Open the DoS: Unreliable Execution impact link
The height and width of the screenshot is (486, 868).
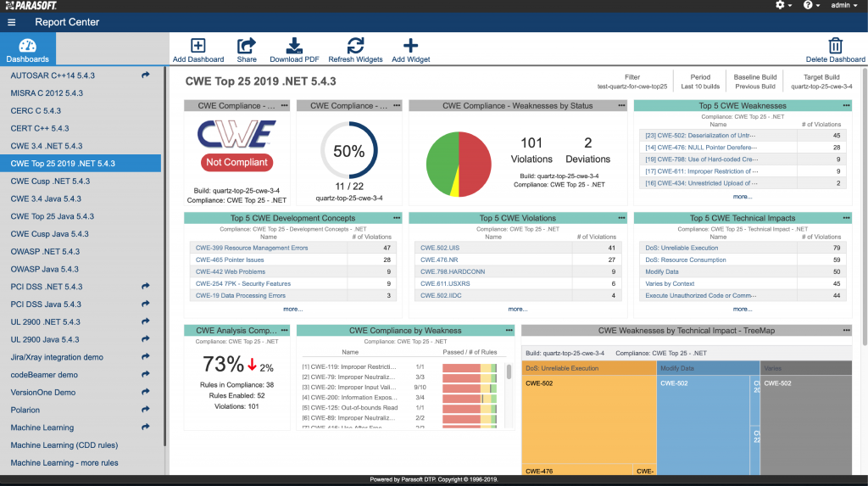coord(682,248)
